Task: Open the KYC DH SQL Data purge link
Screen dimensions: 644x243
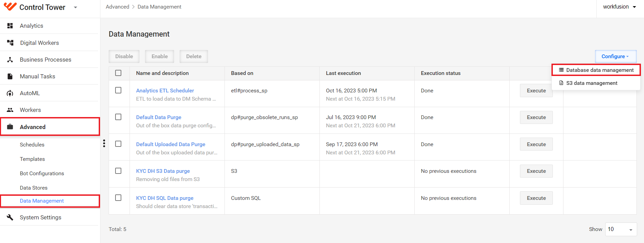Action: [165, 198]
